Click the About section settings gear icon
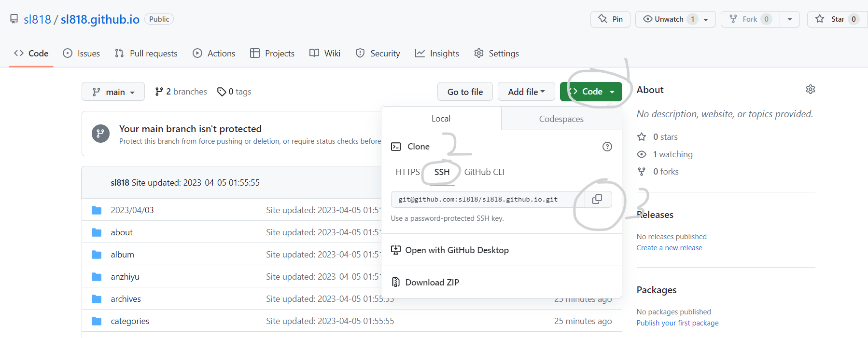The height and width of the screenshot is (338, 868). point(811,89)
